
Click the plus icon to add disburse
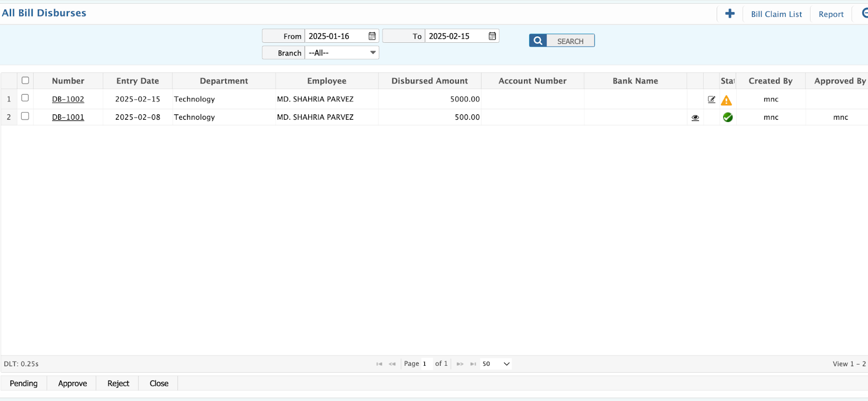point(730,14)
